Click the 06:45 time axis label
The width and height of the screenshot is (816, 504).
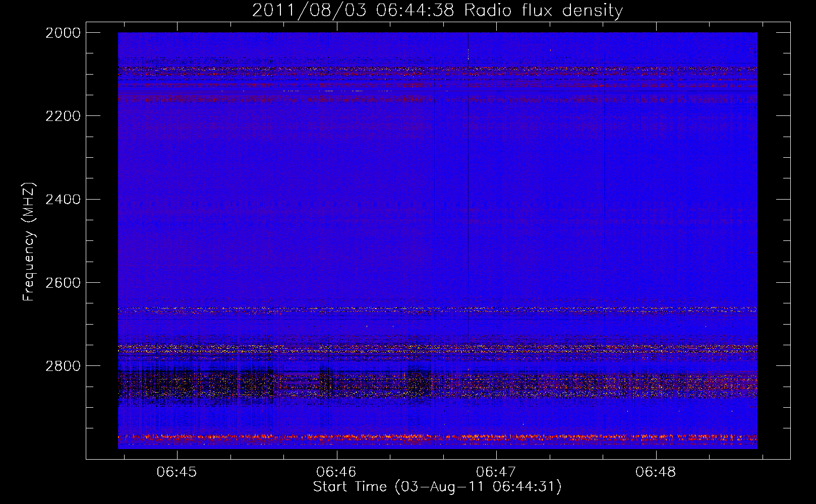pyautogui.click(x=177, y=472)
